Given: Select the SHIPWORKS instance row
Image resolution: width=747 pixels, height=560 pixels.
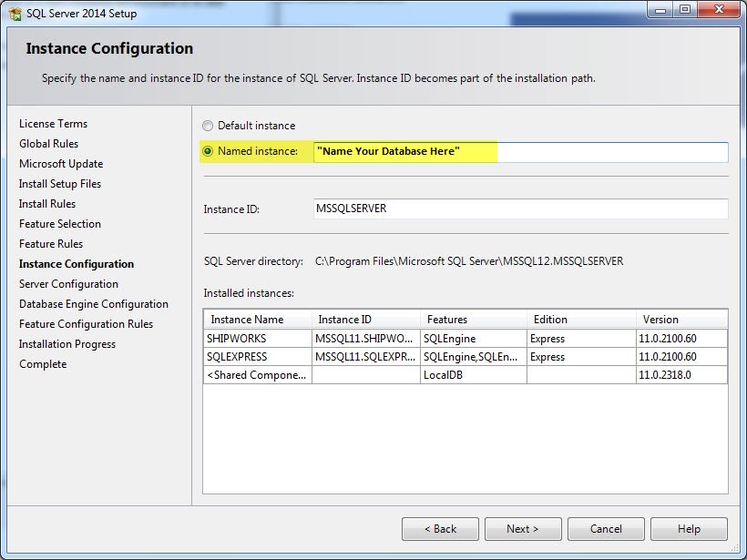Looking at the screenshot, I should [x=466, y=339].
